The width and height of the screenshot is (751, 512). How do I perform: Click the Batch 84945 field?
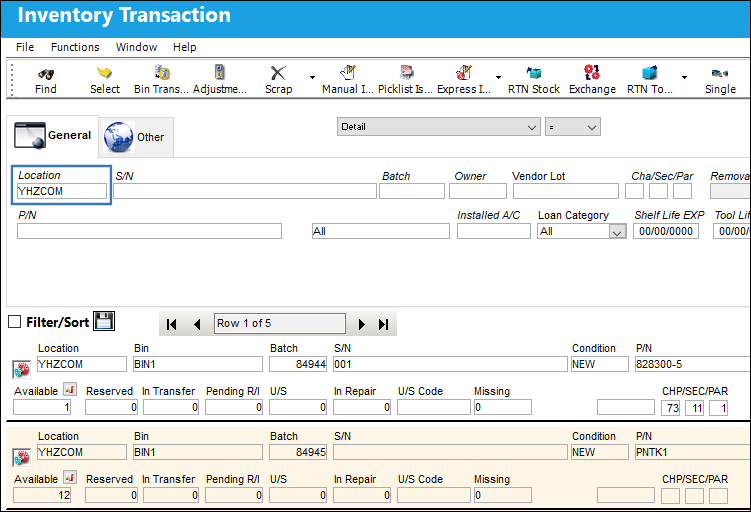[x=298, y=452]
